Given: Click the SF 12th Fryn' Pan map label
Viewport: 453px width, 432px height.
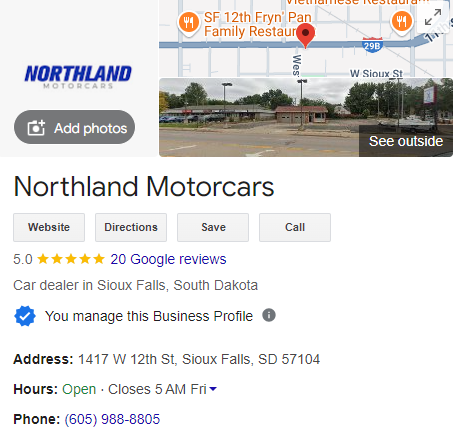Looking at the screenshot, I should 258,24.
